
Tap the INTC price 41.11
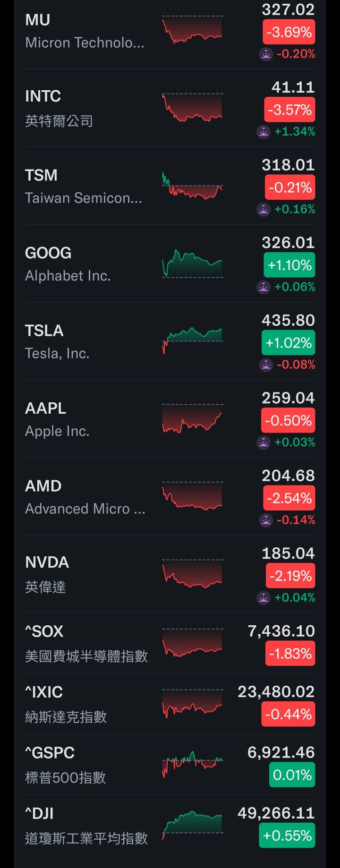pos(293,87)
